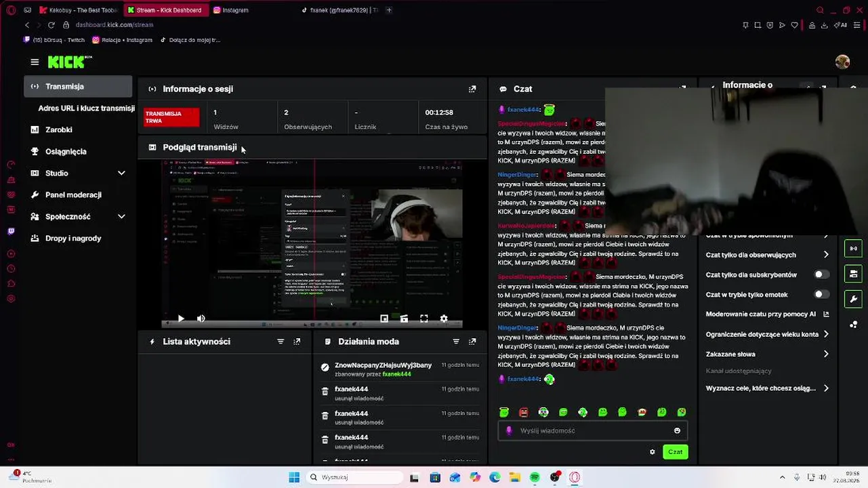Expand the Studio sidebar section
Viewport: 868px width, 488px height.
(x=78, y=174)
